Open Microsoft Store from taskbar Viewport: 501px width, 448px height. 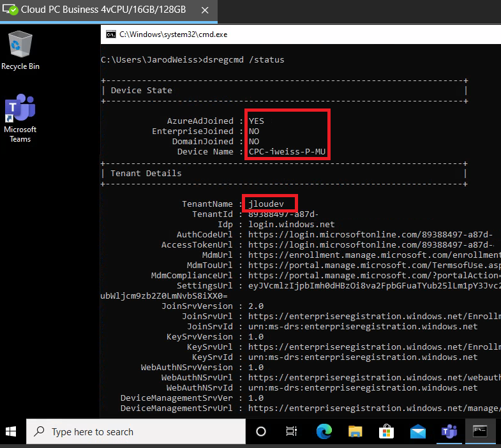click(x=386, y=431)
